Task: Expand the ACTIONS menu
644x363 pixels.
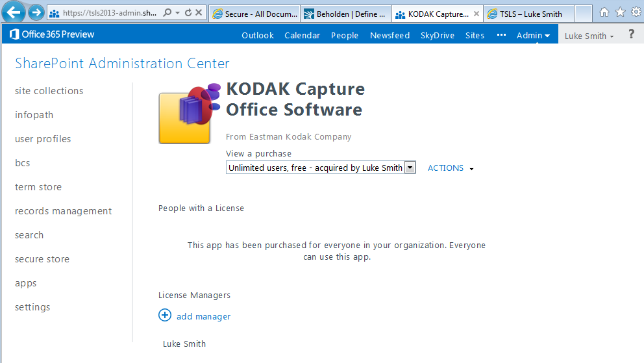Action: (x=450, y=168)
